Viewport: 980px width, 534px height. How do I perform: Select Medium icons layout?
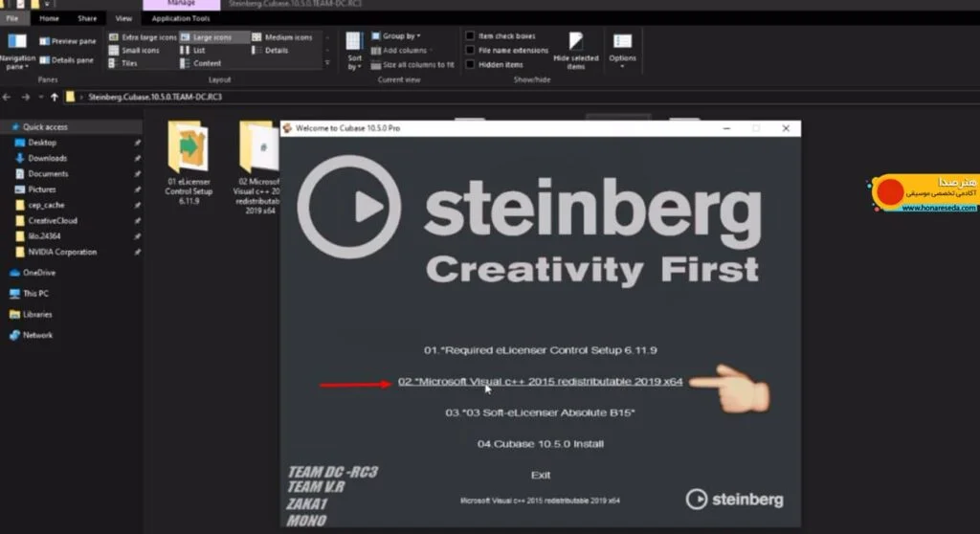(x=282, y=37)
